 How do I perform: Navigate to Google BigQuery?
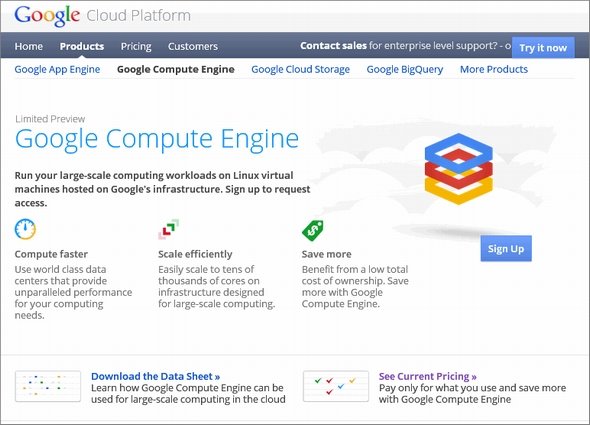(405, 69)
